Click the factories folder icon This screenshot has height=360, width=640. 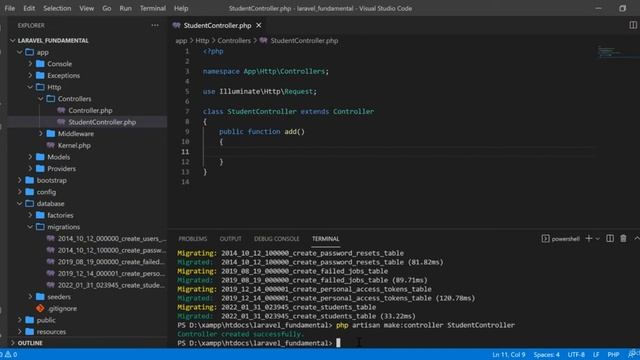[x=40, y=215]
